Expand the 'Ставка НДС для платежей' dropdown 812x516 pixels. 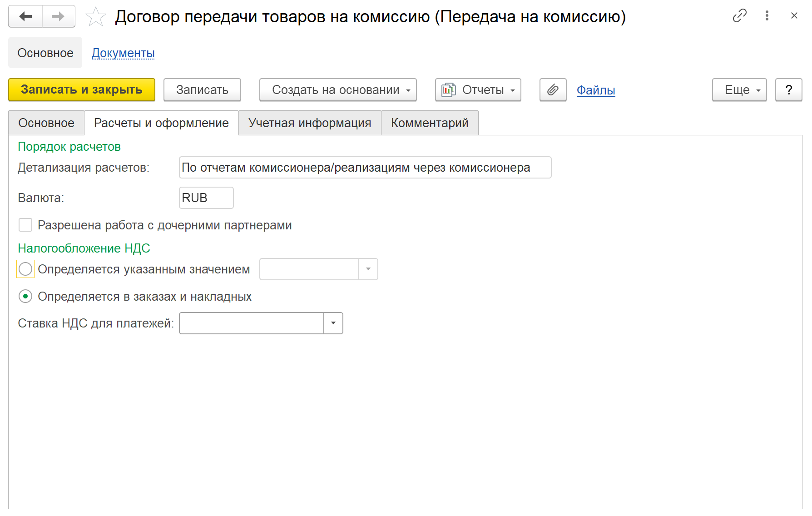point(333,323)
